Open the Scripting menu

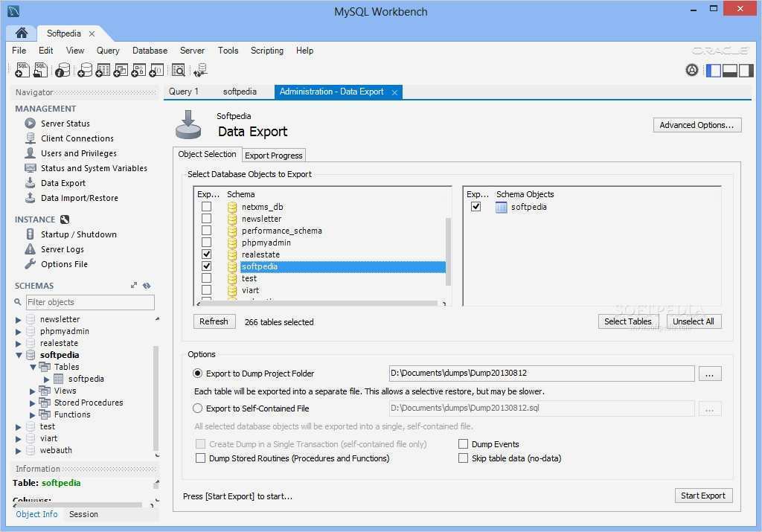pyautogui.click(x=267, y=51)
